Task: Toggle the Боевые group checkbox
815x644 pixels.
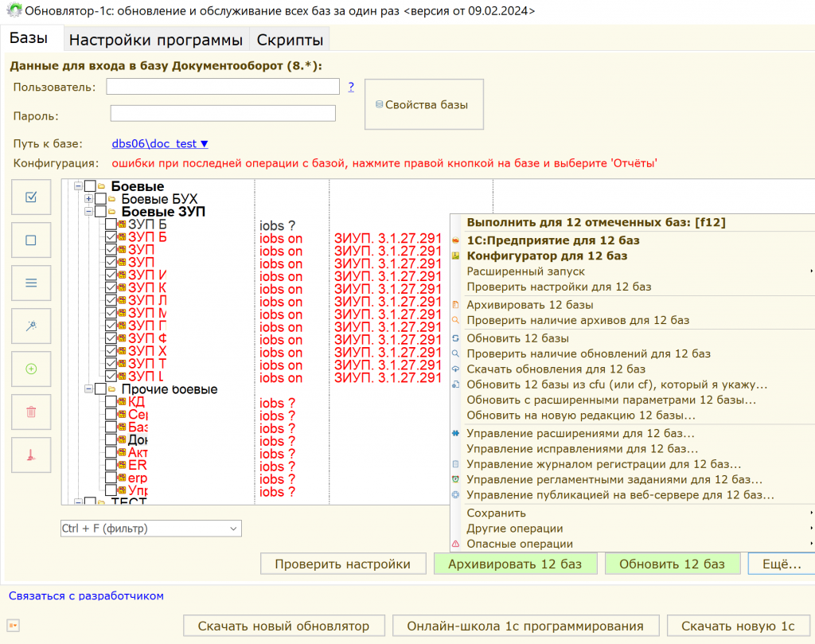Action: click(90, 185)
